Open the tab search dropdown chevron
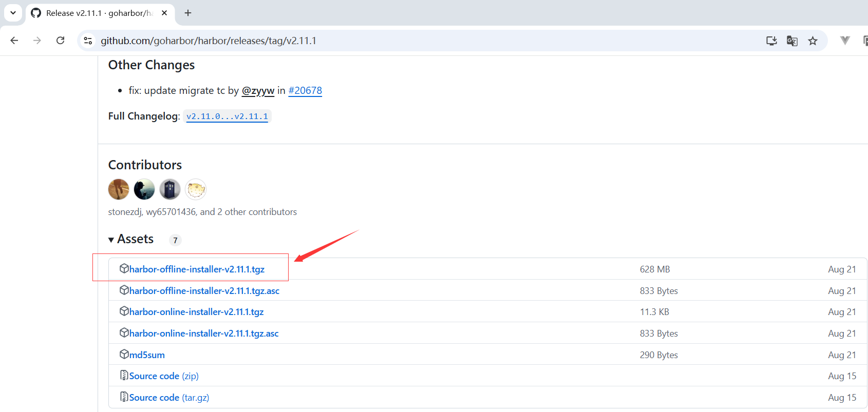The width and height of the screenshot is (868, 412). tap(13, 13)
